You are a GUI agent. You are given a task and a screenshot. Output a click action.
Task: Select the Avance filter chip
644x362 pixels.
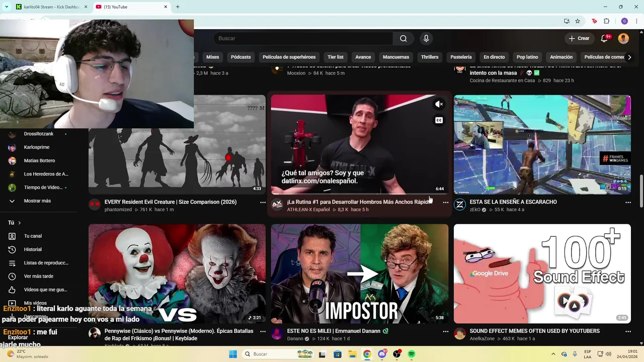tap(363, 57)
